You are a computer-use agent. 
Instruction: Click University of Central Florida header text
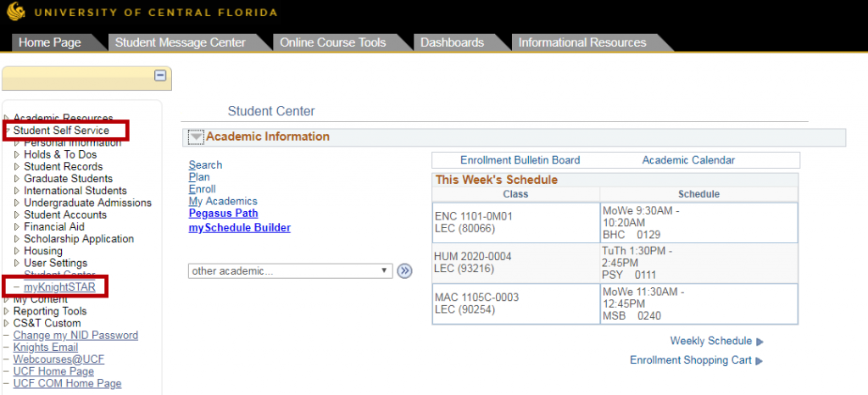point(156,12)
